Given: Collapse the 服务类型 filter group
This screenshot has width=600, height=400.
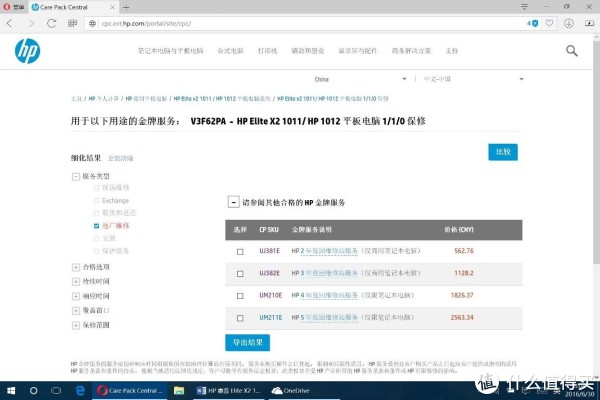Looking at the screenshot, I should (76, 176).
